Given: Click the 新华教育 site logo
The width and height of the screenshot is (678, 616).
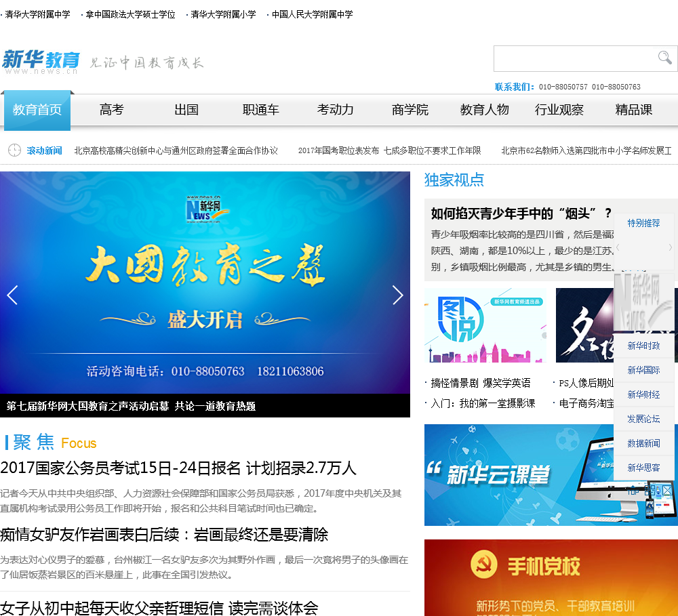Looking at the screenshot, I should [41, 62].
